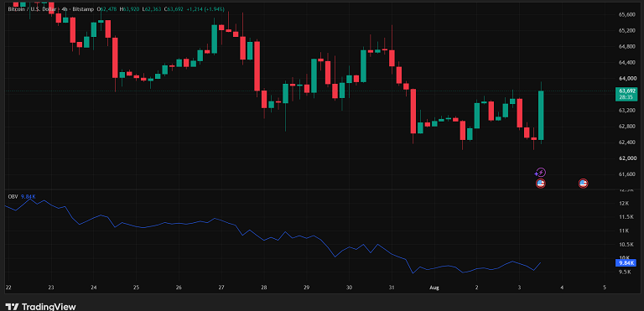Click the high value H63,920
644x311 pixels.
click(x=128, y=8)
